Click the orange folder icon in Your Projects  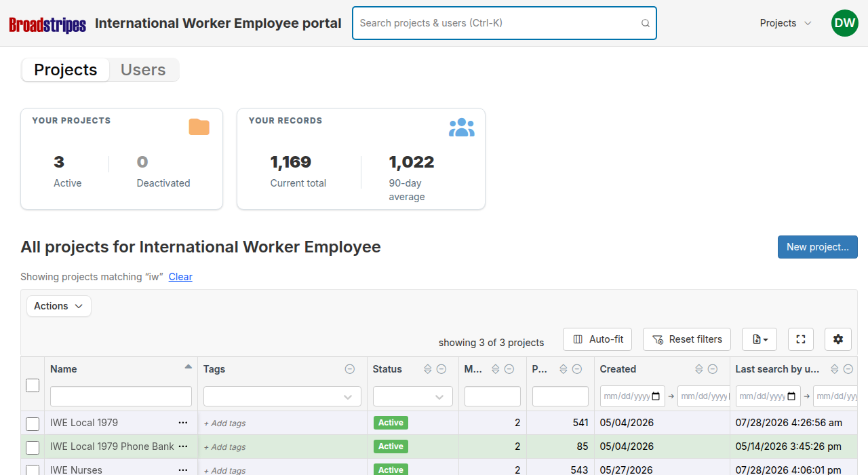tap(199, 127)
